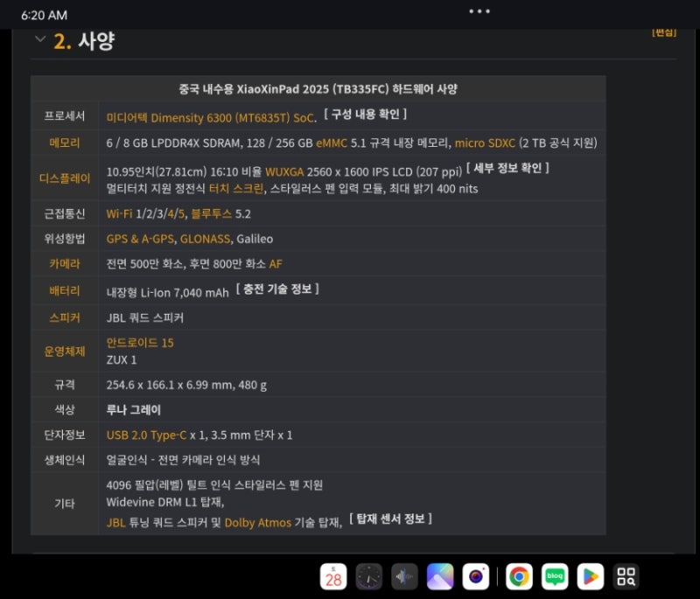This screenshot has height=599, width=700.
Task: Select the '2. 사양' section heading
Action: click(84, 41)
